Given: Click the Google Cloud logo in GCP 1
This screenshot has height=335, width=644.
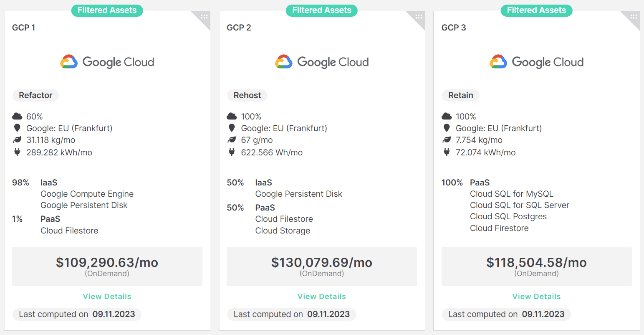Looking at the screenshot, I should click(x=107, y=62).
